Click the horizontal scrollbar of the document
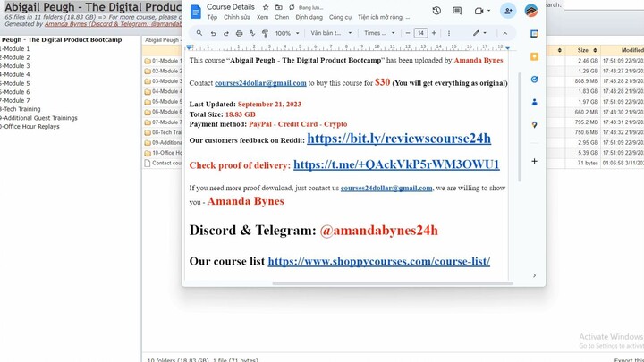Image resolution: width=644 pixels, height=362 pixels. pyautogui.click(x=393, y=283)
